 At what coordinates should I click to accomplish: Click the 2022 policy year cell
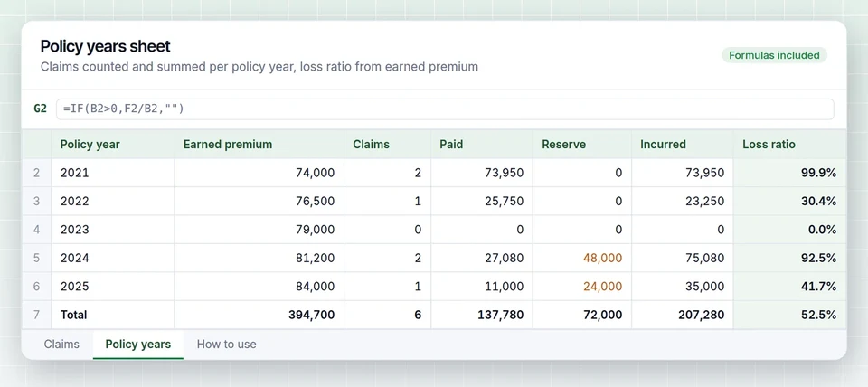click(x=112, y=201)
